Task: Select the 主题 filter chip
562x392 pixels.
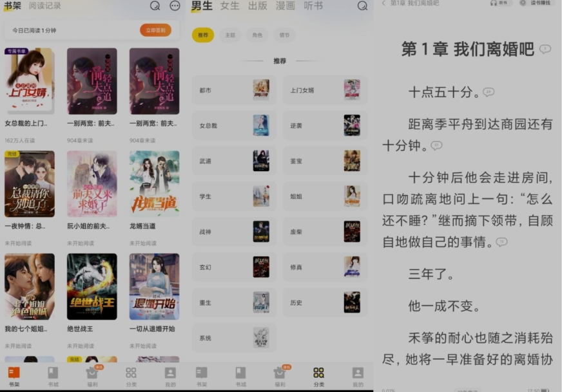Action: pos(230,35)
